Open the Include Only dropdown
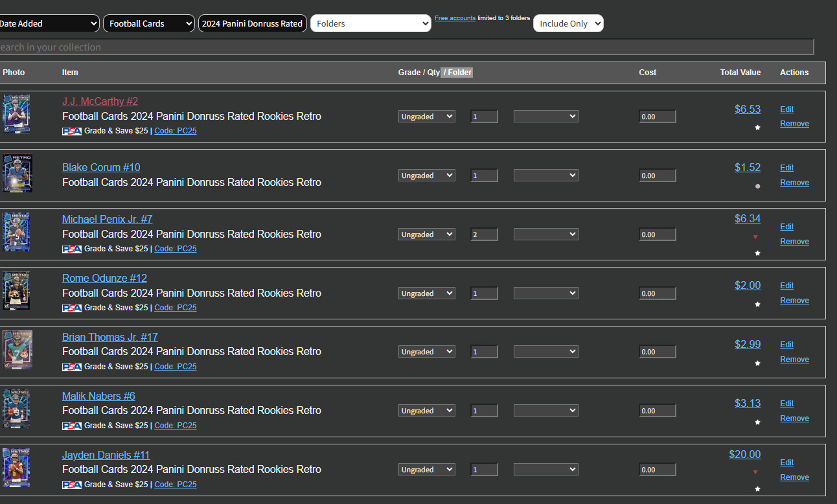 click(568, 23)
